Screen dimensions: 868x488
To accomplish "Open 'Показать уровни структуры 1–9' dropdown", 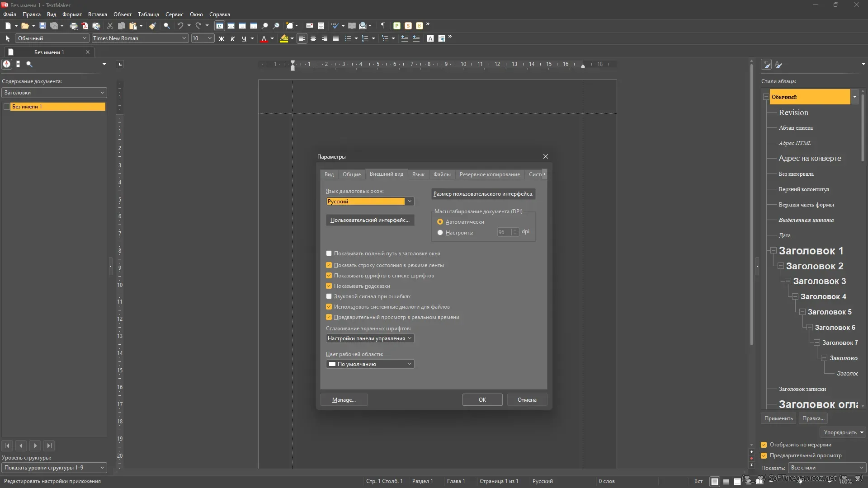I will (x=54, y=468).
